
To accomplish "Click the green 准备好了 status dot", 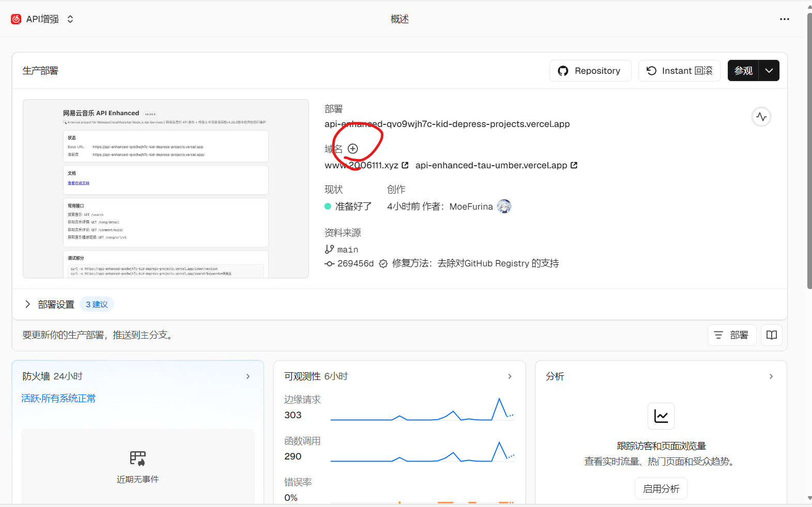I will point(327,207).
